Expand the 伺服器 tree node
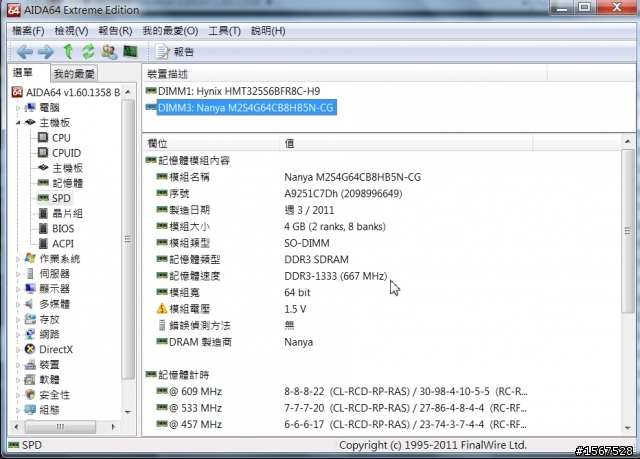The image size is (640, 459). click(x=18, y=274)
